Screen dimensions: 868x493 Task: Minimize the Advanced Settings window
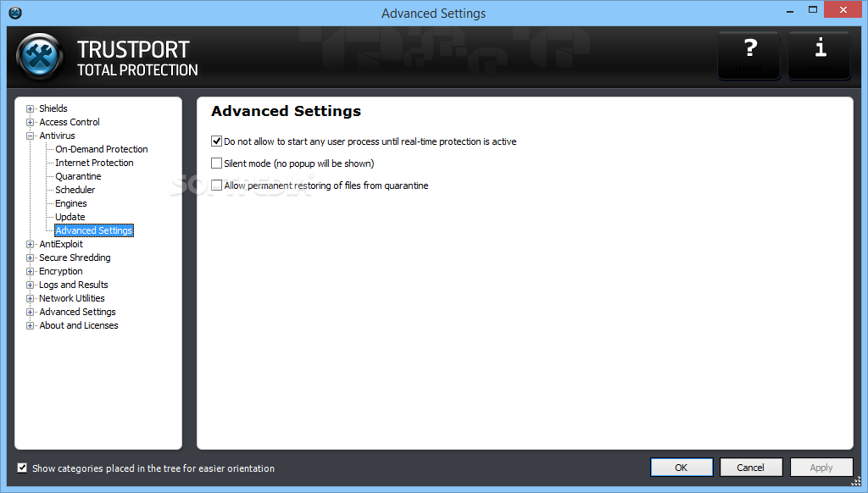(x=790, y=11)
